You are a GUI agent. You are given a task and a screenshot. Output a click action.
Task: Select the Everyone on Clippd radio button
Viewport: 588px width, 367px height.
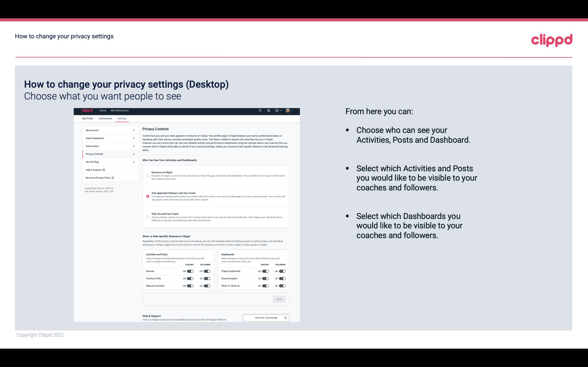(147, 176)
